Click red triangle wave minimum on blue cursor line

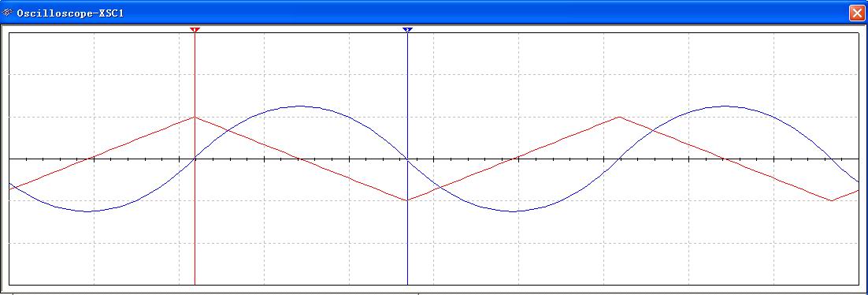pyautogui.click(x=407, y=200)
